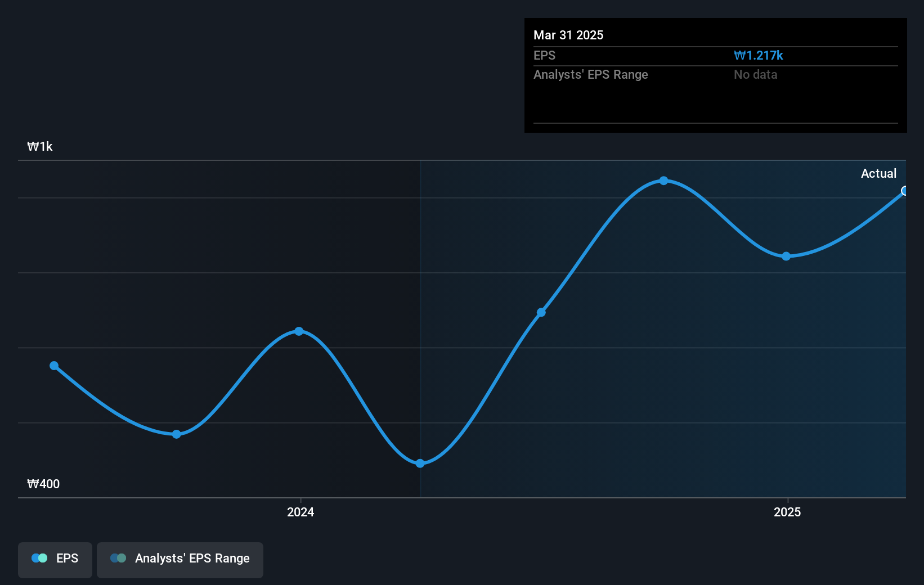924x585 pixels.
Task: Click the highest EPS peak data point
Action: pos(663,181)
